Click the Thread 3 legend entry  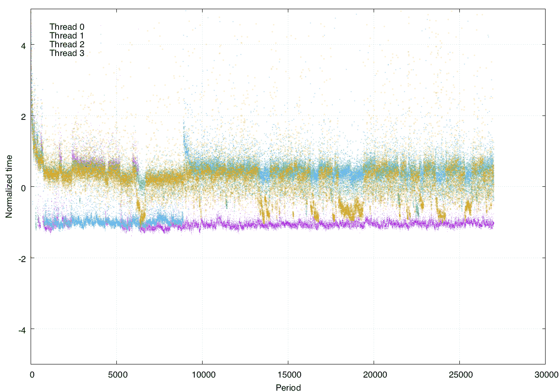click(x=66, y=53)
